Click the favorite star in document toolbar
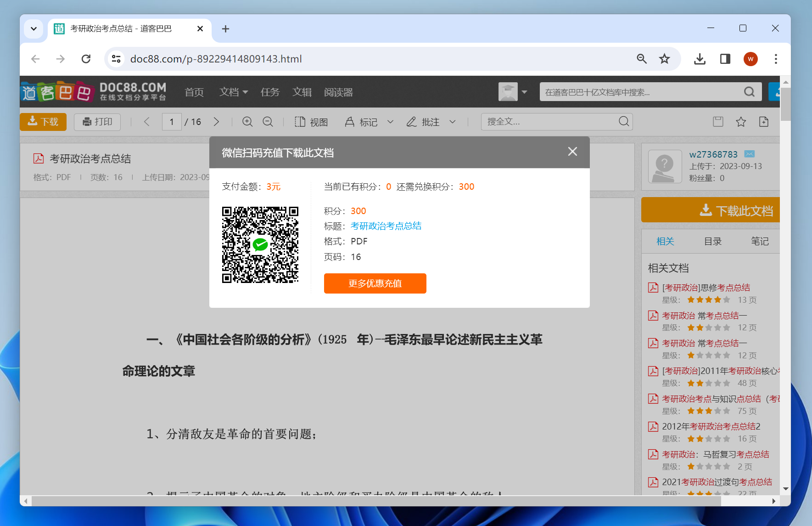The image size is (812, 526). 741,122
